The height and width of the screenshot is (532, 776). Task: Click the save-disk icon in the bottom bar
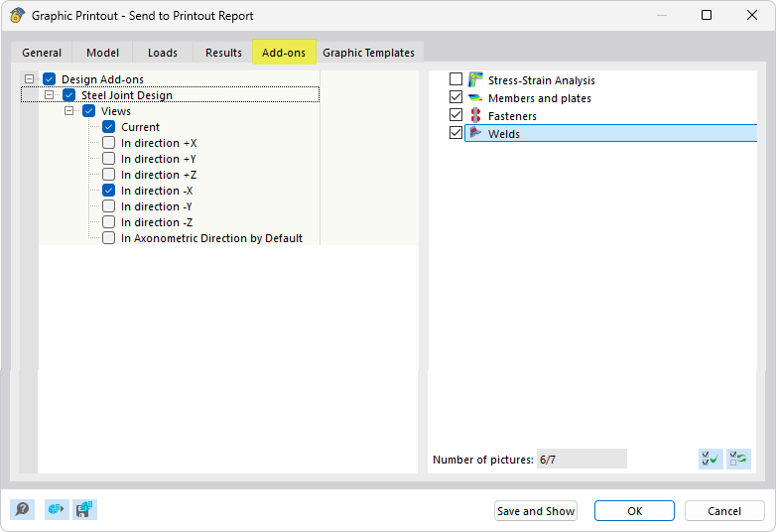pos(84,510)
